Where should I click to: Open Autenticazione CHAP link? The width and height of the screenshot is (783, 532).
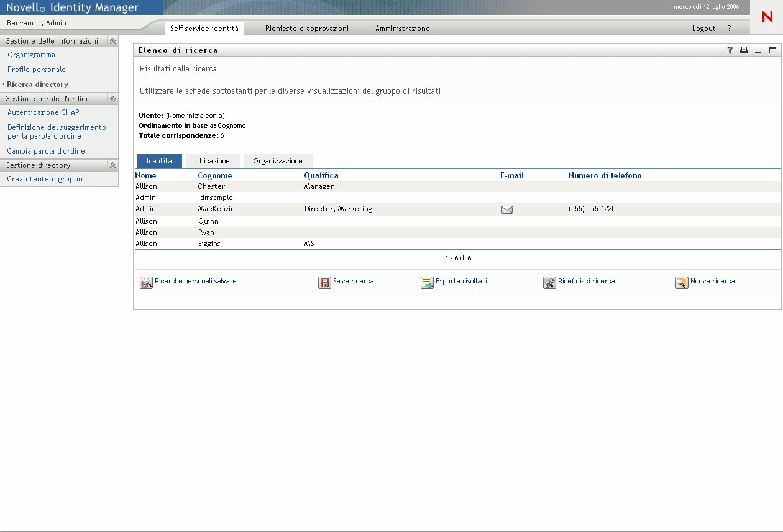pos(43,112)
